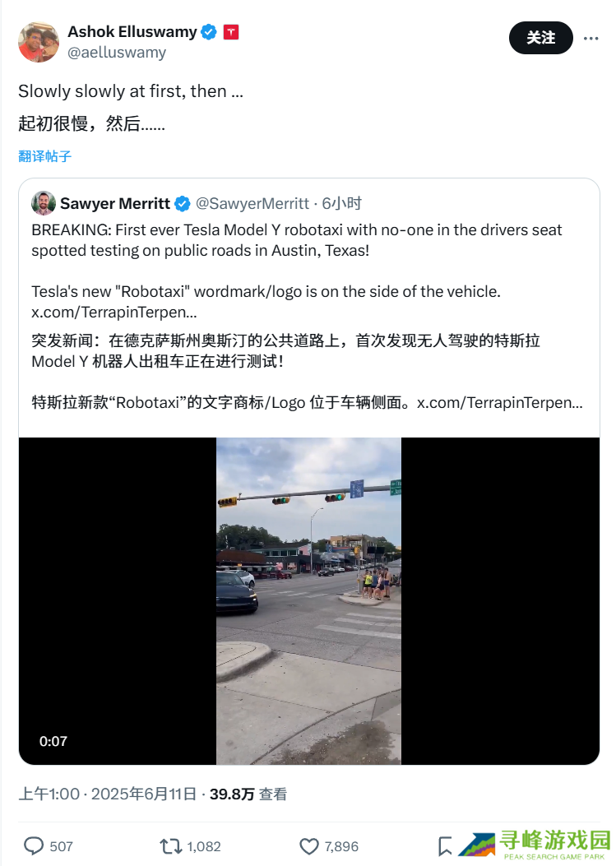Click the red Tesla affiliation badge
This screenshot has width=616, height=866.
231,32
